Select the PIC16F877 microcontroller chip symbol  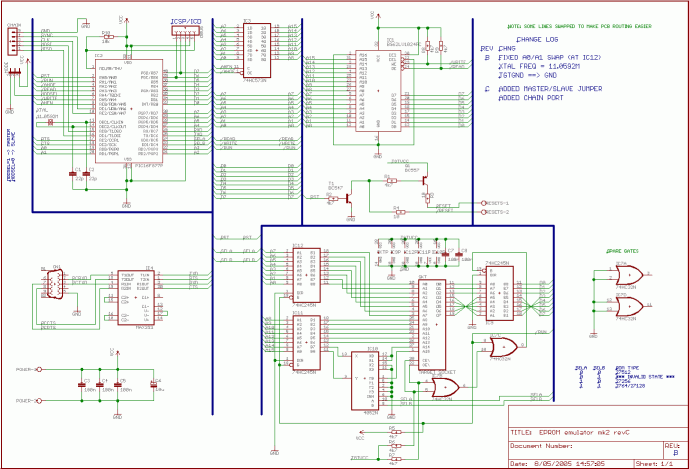click(x=128, y=111)
